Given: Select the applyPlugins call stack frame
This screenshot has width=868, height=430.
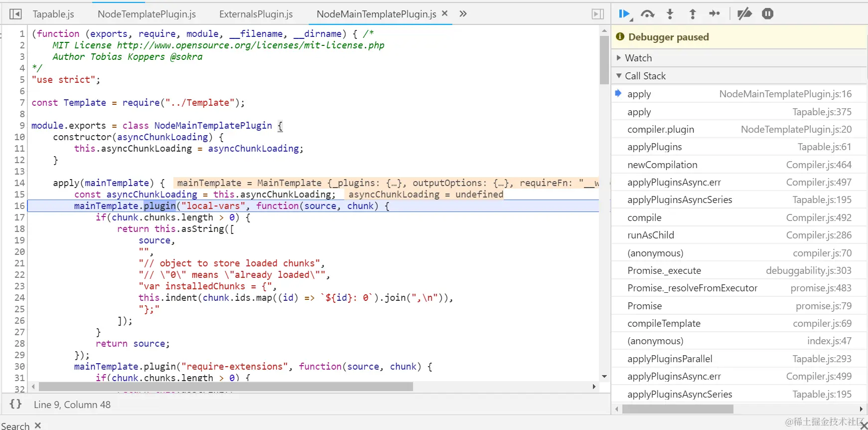Looking at the screenshot, I should pos(739,147).
